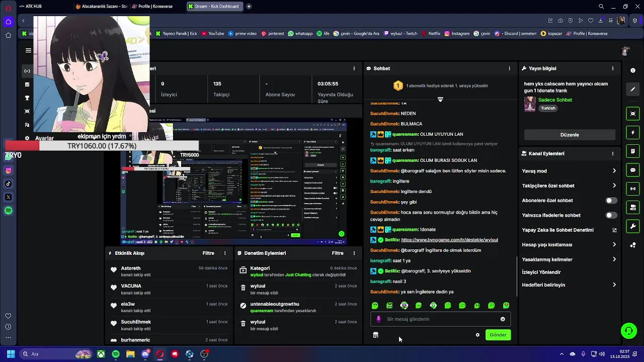This screenshot has height=362, width=644.
Task: Click in the Bir mesaj gönderin field
Action: tap(440, 319)
